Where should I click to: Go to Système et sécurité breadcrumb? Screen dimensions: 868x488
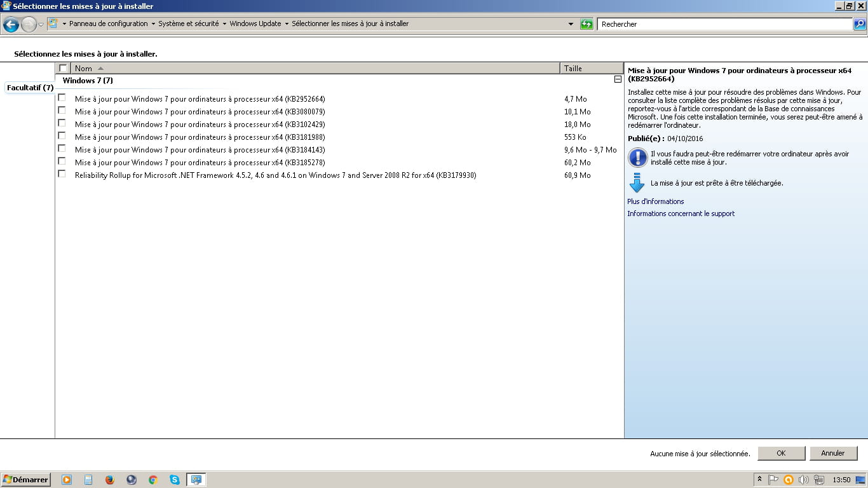pos(188,24)
